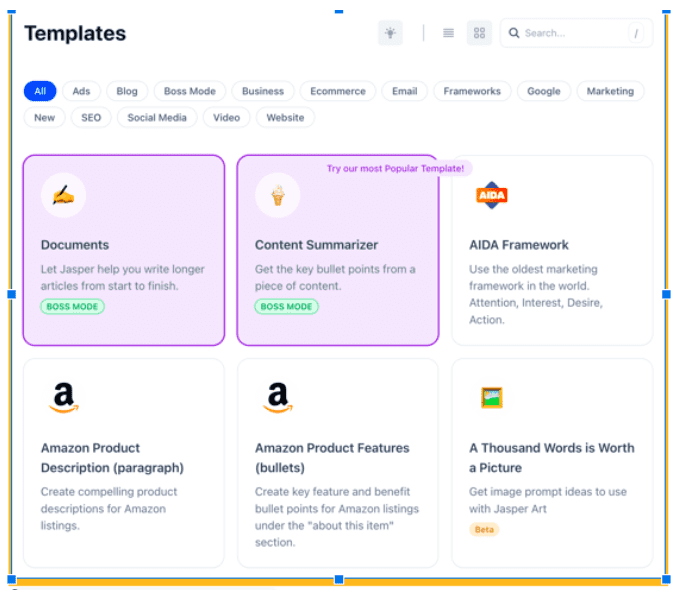Click 'Create compelling product descriptions' text

[109, 509]
